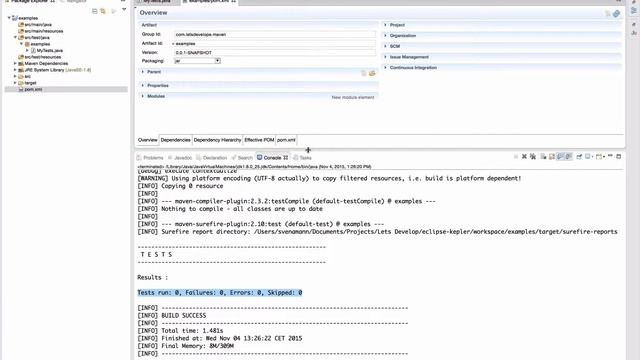Switch to the Search view tab

pos(242,158)
